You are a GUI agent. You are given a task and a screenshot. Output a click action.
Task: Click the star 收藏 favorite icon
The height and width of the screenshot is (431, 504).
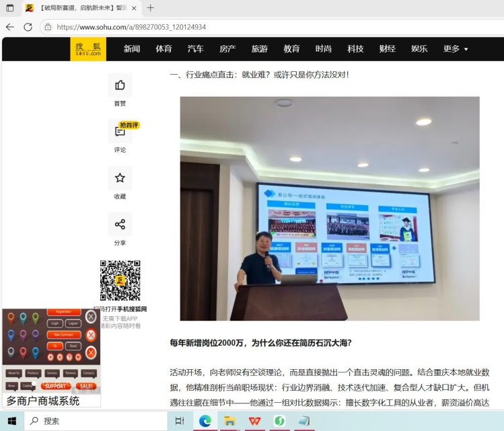(120, 178)
